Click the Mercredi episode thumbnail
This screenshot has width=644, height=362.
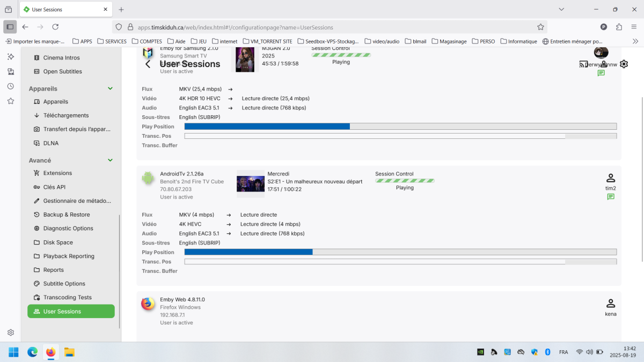click(251, 183)
